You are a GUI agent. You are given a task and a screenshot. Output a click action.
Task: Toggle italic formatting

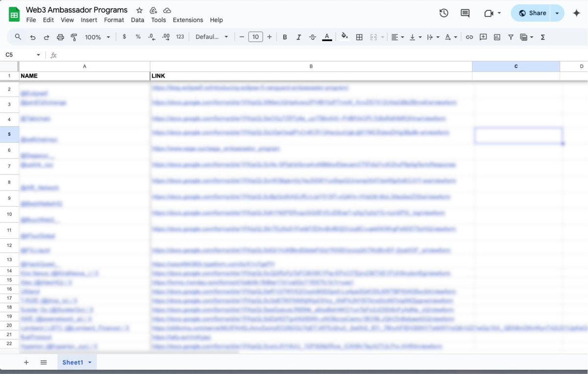[x=298, y=37]
